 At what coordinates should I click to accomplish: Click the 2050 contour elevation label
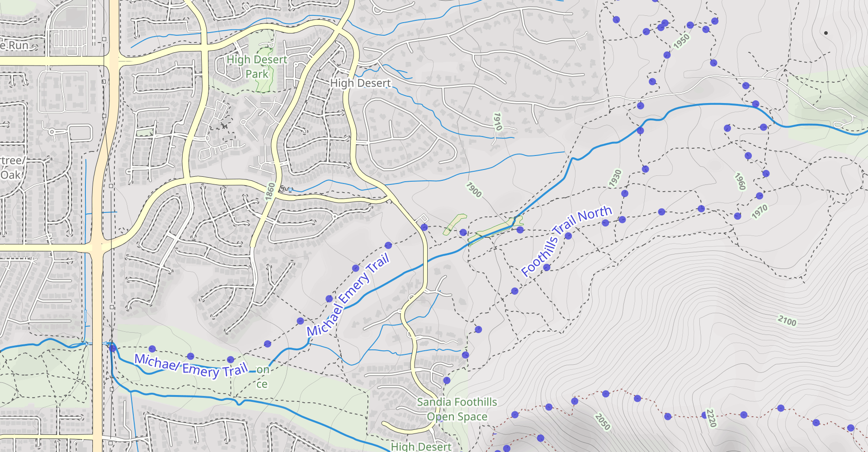(x=602, y=421)
